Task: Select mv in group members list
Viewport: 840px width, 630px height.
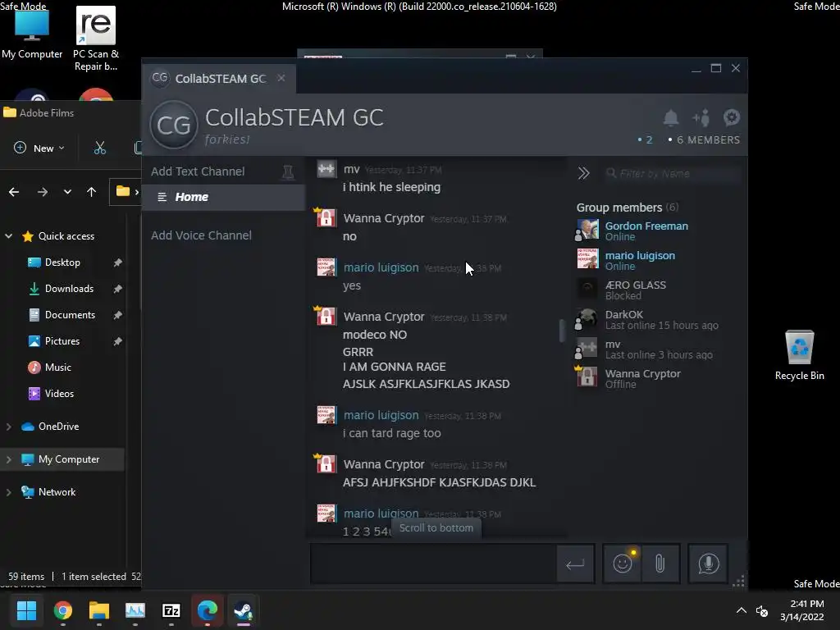Action: pos(659,349)
